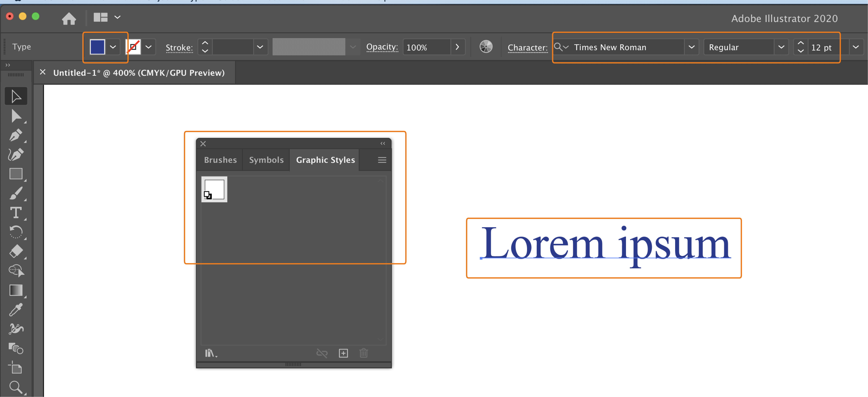The width and height of the screenshot is (868, 397).
Task: Switch to the Symbols tab
Action: [266, 160]
